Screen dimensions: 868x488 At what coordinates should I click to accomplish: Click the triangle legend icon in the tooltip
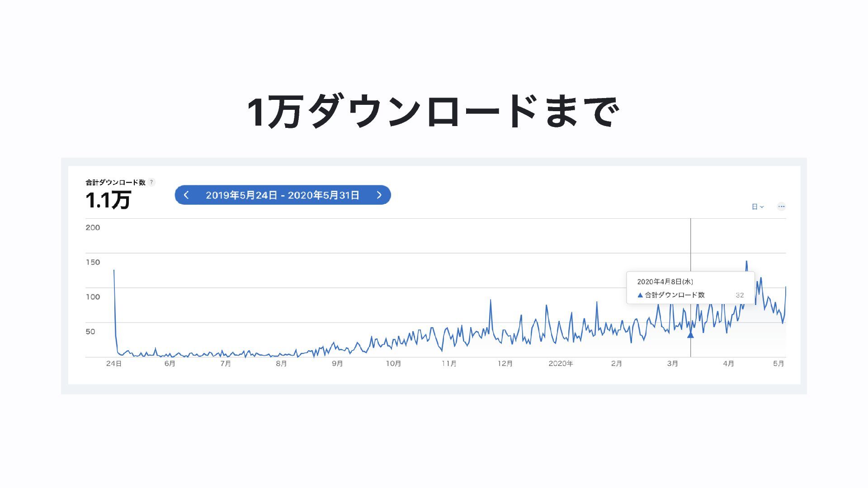click(x=640, y=295)
